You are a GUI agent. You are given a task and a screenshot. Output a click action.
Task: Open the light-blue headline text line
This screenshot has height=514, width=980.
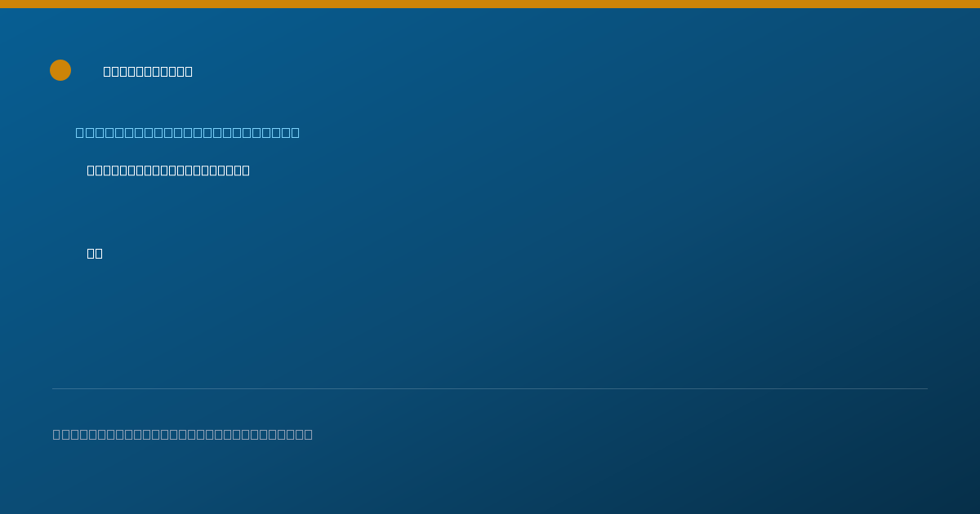tap(188, 132)
